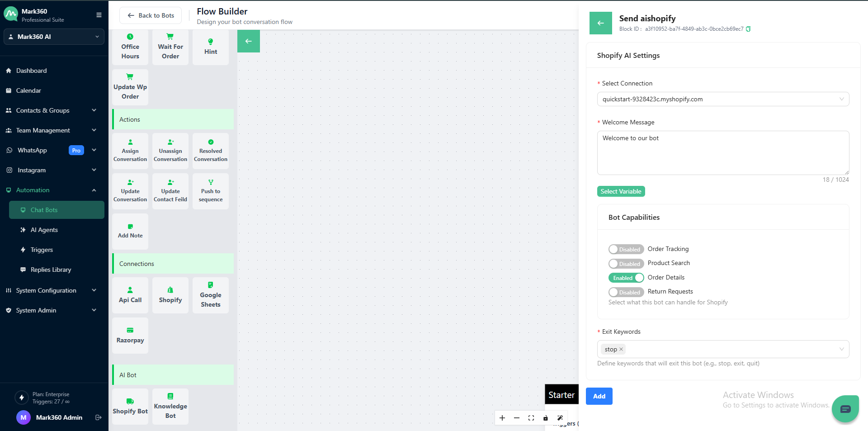
Task: Open AI Agents in the sidebar
Action: coord(44,230)
